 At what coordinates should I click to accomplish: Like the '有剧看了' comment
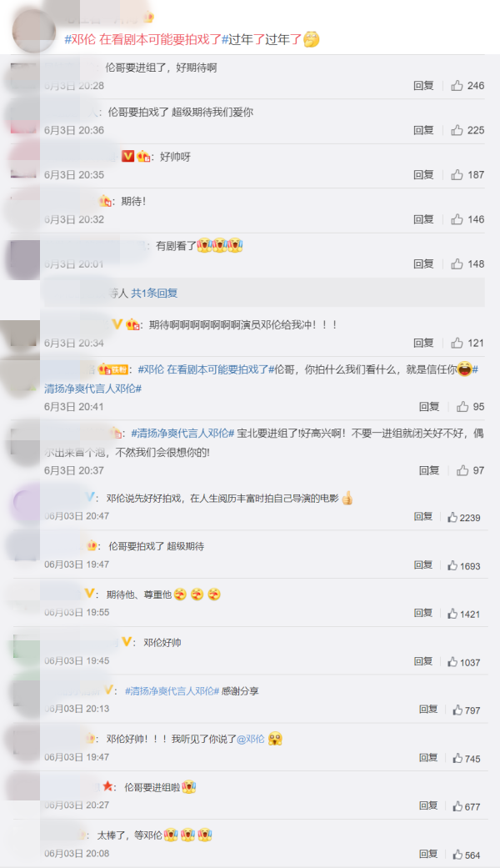click(457, 264)
